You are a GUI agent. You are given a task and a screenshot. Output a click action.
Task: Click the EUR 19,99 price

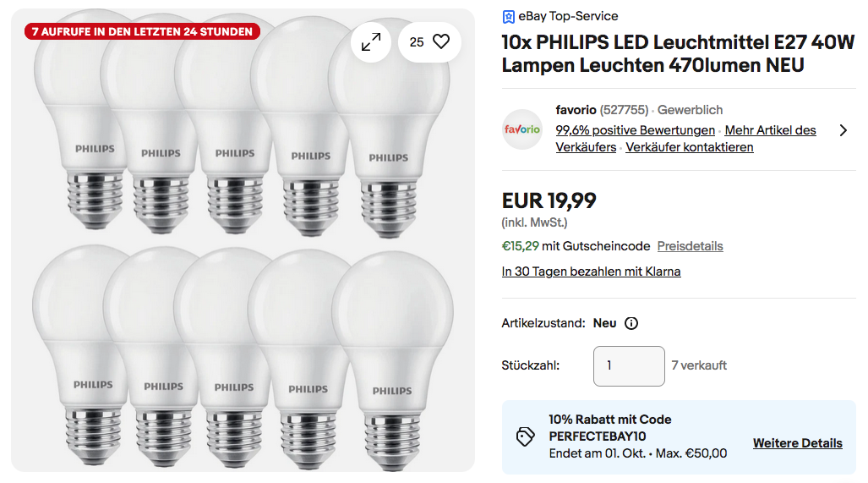pos(549,200)
